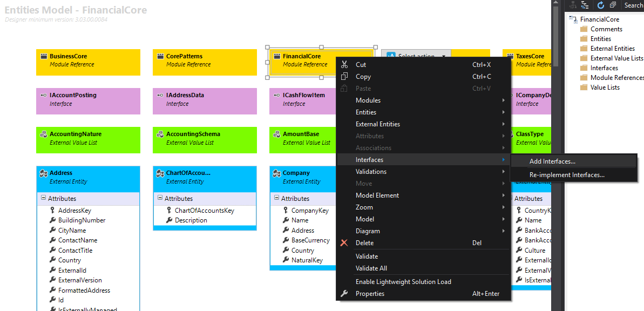Collapse the ChartOfAccounts Attributes section
Viewport: 644px width, 311px height.
(x=160, y=198)
